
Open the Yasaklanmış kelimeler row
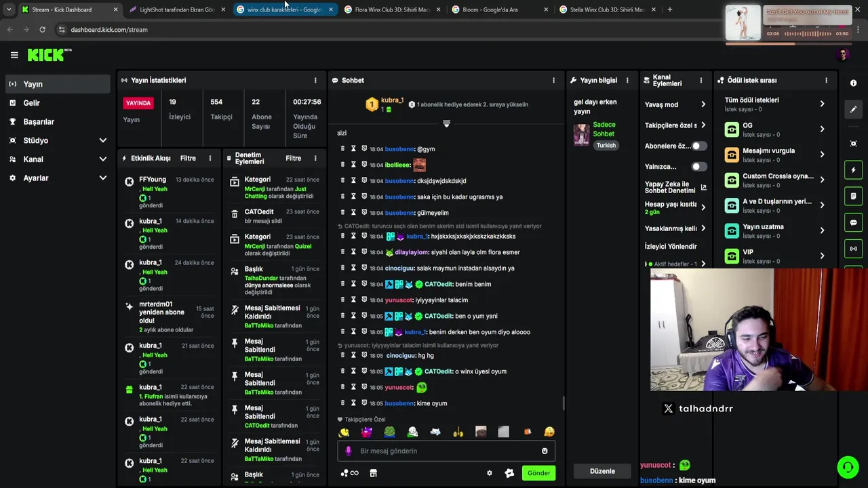click(x=675, y=228)
